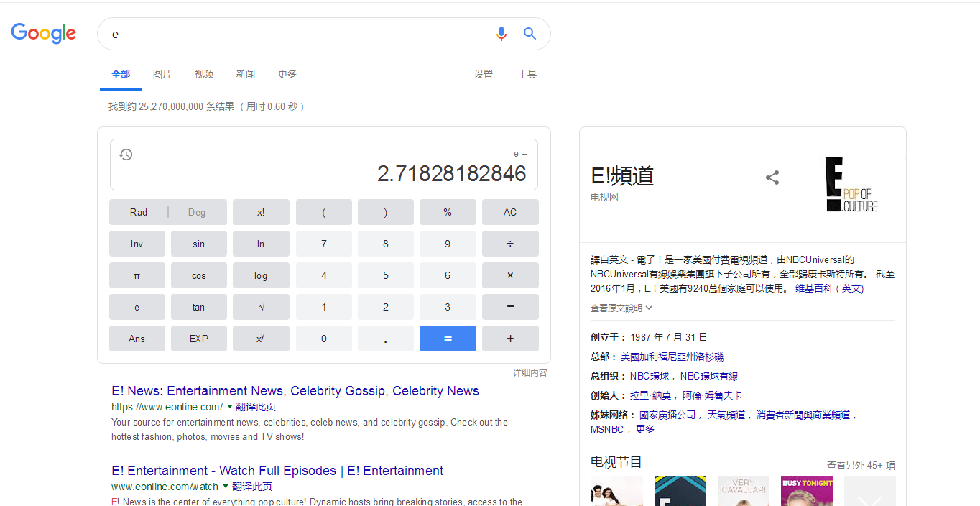Click calculator digit 7
The width and height of the screenshot is (980, 506).
click(324, 244)
